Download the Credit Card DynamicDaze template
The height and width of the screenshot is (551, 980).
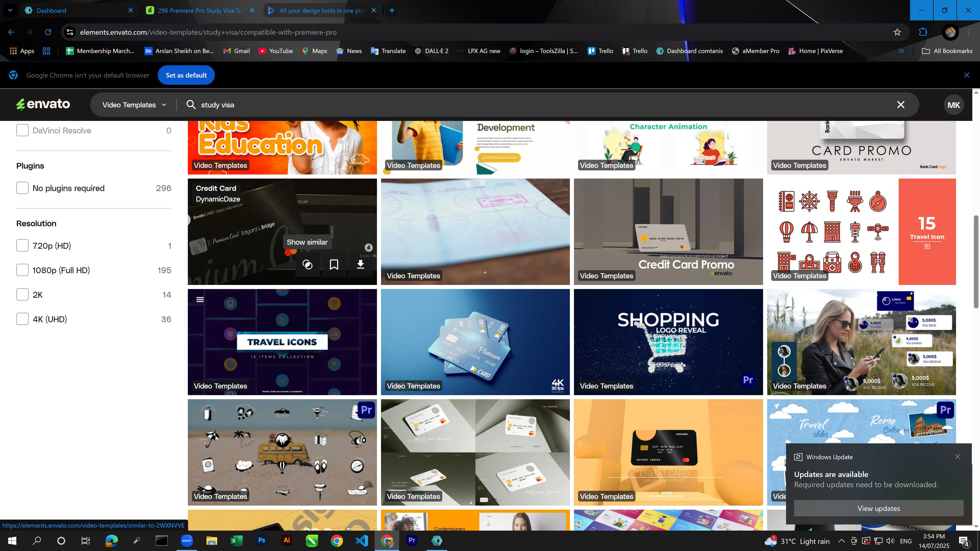(x=361, y=264)
